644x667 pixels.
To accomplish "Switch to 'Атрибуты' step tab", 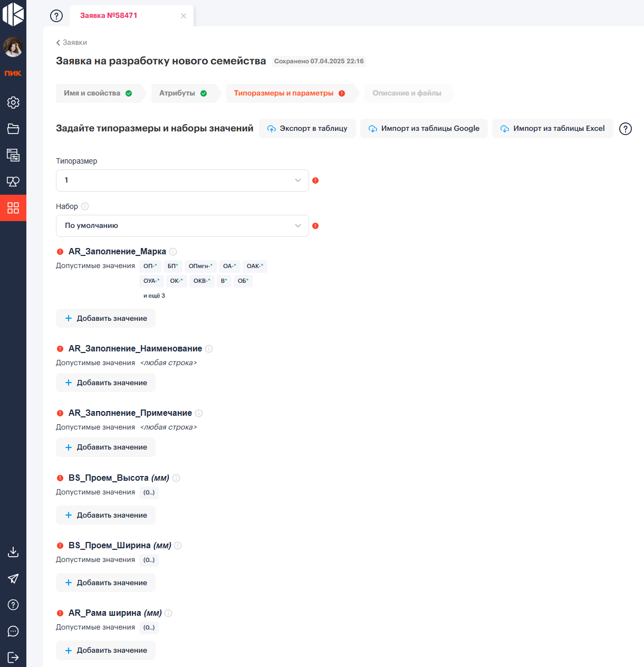I will pyautogui.click(x=182, y=93).
